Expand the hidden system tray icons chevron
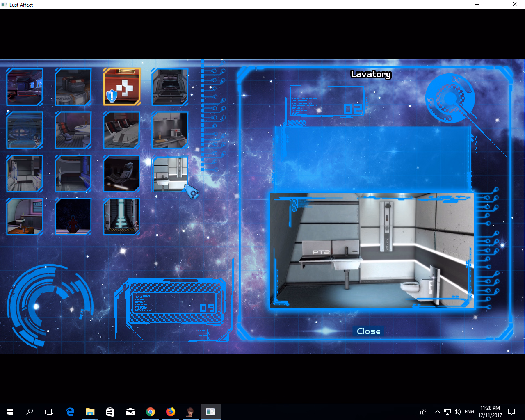Image resolution: width=525 pixels, height=420 pixels. click(x=437, y=412)
